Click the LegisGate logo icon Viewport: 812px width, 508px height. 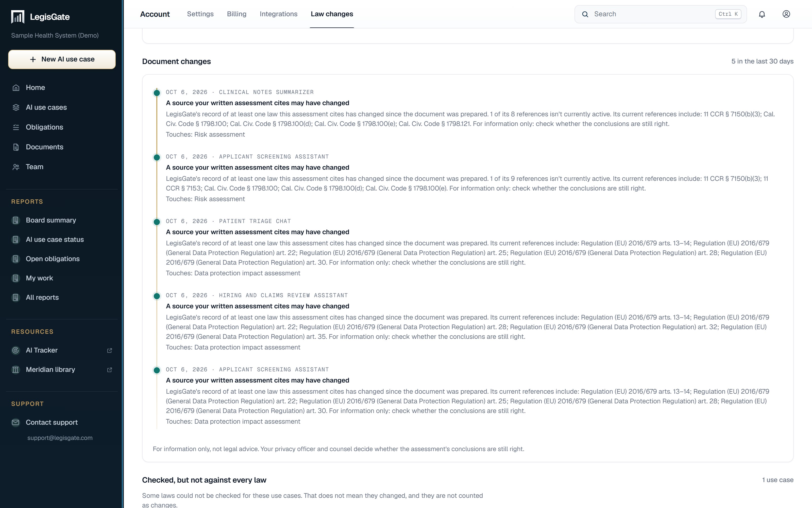[18, 17]
